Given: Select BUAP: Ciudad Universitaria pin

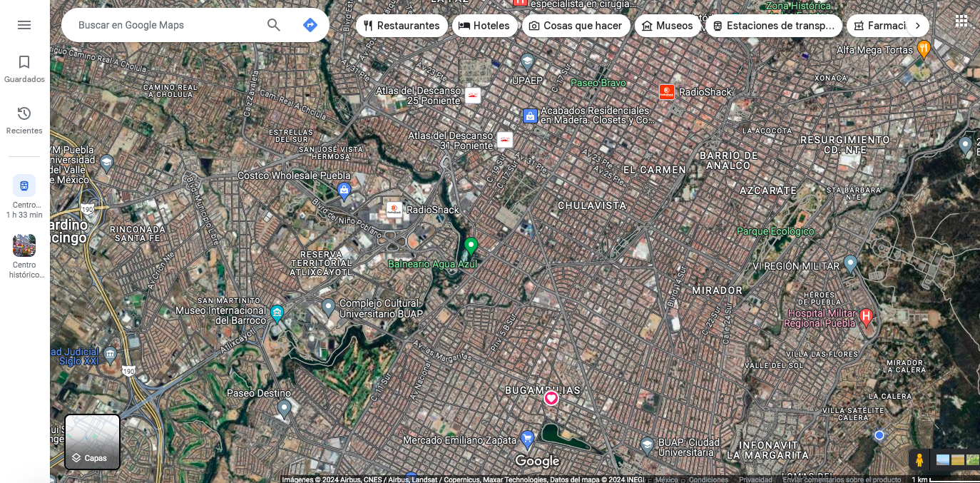Looking at the screenshot, I should [647, 446].
